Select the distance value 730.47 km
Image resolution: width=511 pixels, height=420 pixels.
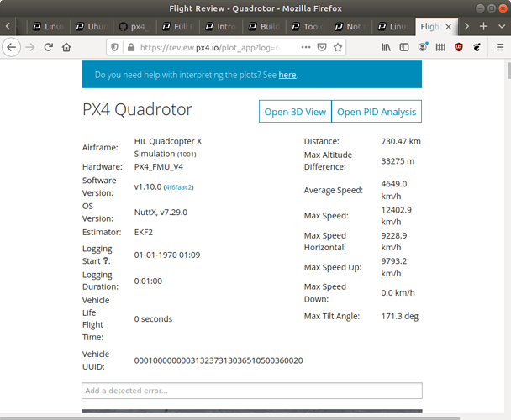[x=401, y=141]
